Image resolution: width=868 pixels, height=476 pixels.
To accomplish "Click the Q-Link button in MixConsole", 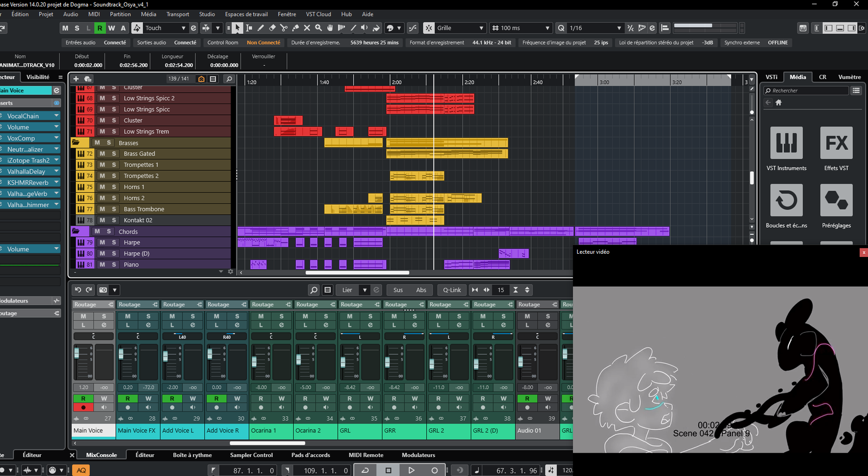I will click(451, 290).
